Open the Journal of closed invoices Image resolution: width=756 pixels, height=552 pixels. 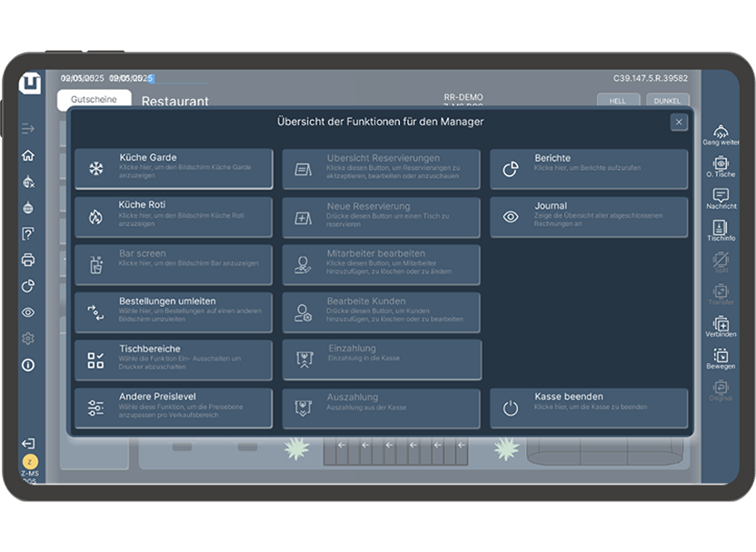588,217
